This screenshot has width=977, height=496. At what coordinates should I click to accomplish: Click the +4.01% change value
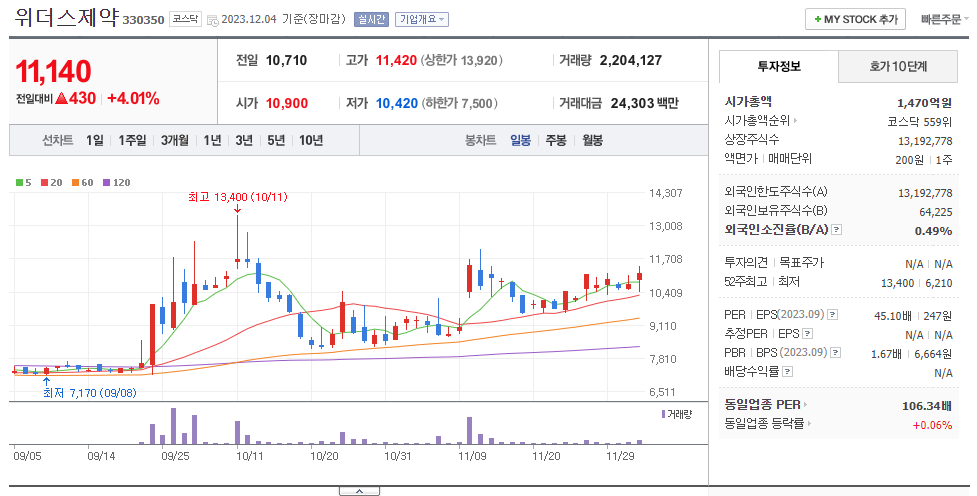[133, 98]
